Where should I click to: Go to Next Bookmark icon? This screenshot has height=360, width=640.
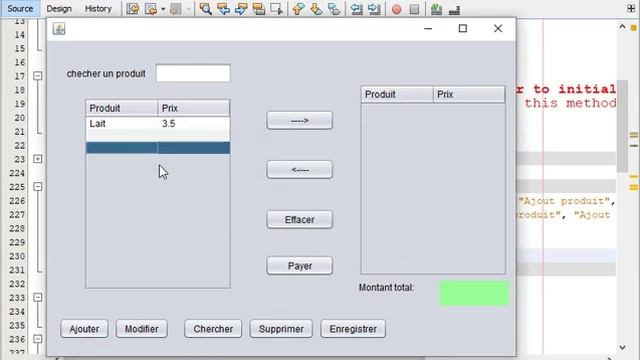click(316, 9)
